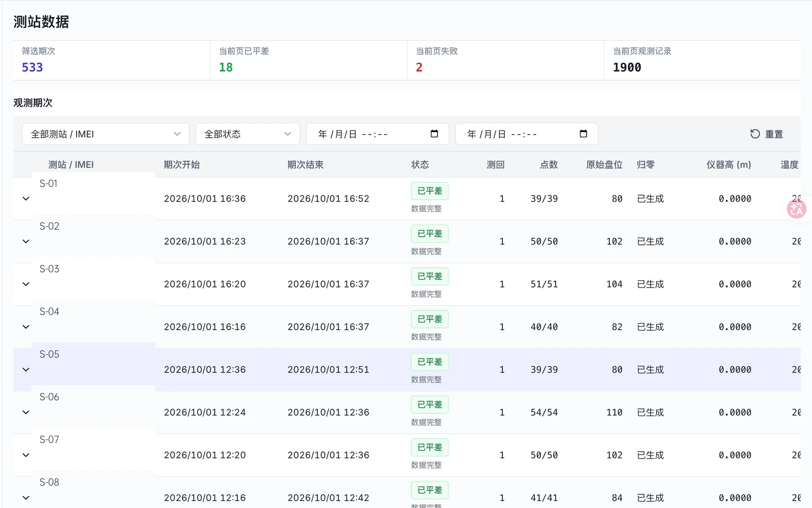Click the 观测期次 section heading
The image size is (812, 508).
tap(33, 103)
